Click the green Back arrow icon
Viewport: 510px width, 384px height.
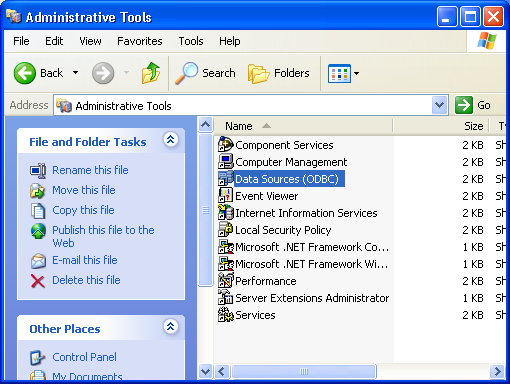[25, 73]
